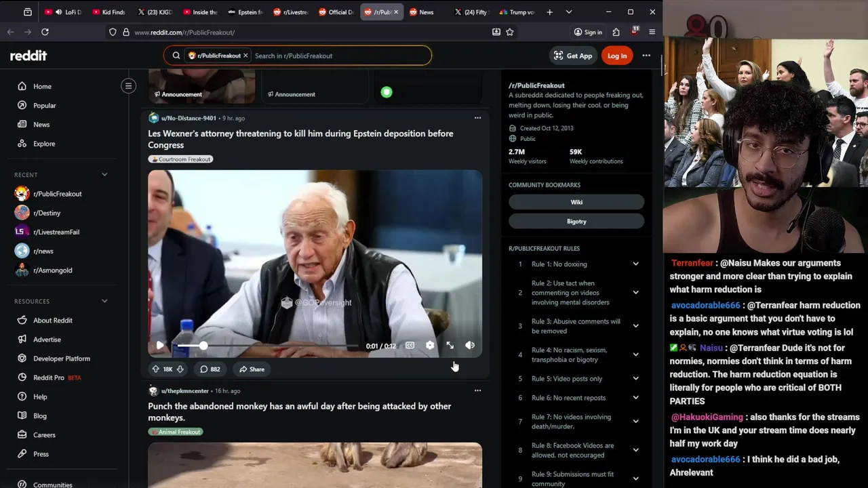Viewport: 868px width, 488px height.
Task: Click the address bar URL
Action: click(x=184, y=32)
